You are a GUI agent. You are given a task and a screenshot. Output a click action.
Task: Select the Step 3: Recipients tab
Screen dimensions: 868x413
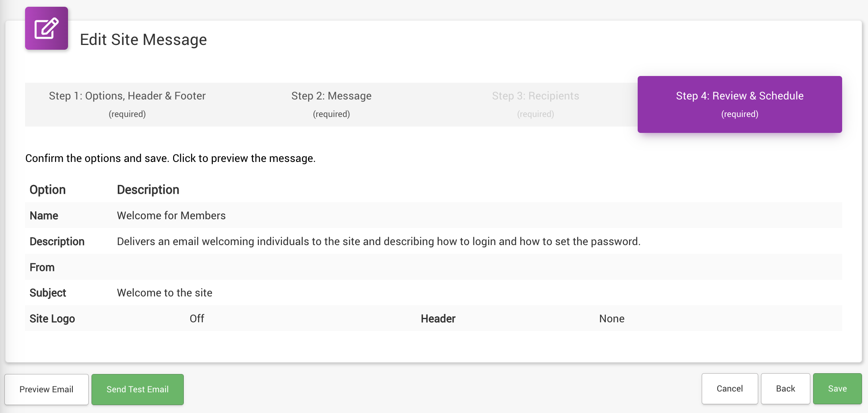pyautogui.click(x=535, y=104)
